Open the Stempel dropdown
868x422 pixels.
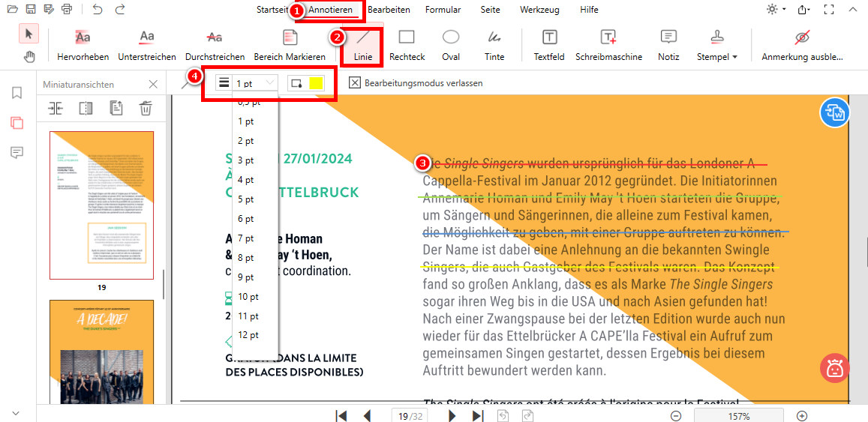pyautogui.click(x=717, y=46)
